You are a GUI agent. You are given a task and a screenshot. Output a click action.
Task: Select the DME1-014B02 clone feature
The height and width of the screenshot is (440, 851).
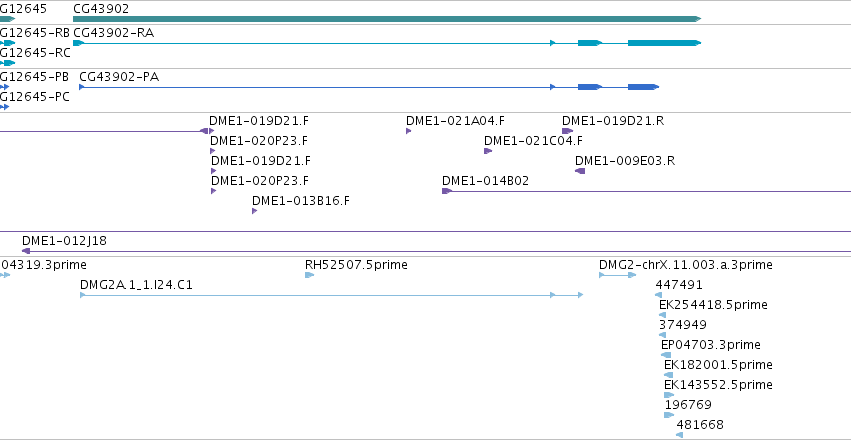tap(646, 191)
